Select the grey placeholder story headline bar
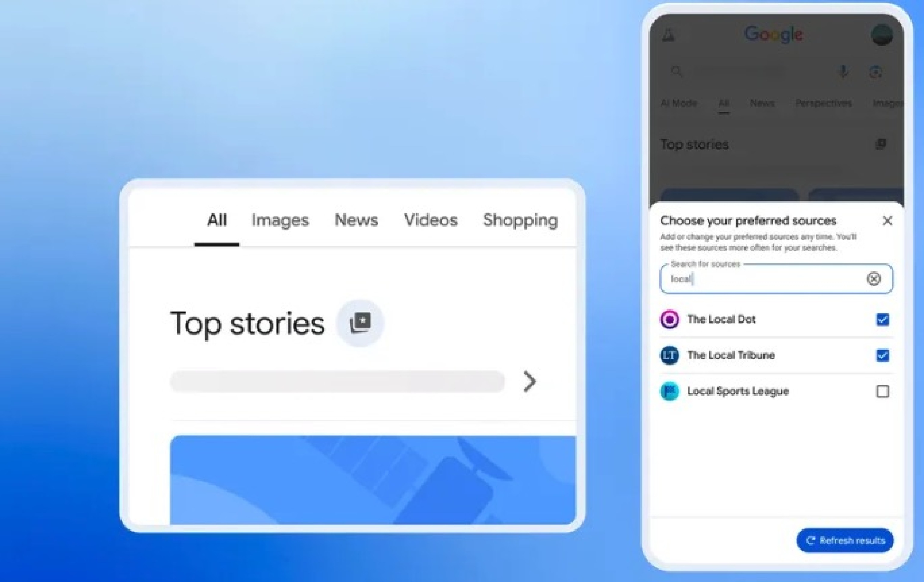 tap(337, 381)
